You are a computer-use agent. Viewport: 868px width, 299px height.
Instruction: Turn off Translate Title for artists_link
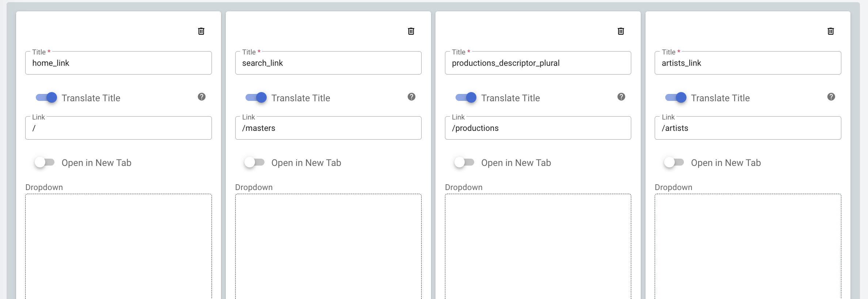click(x=676, y=98)
